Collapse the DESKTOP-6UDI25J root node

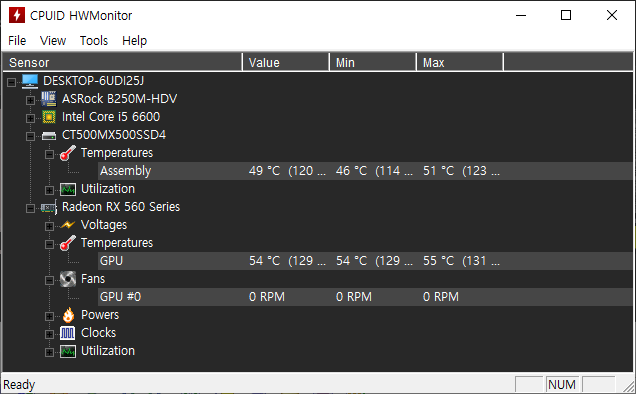click(11, 82)
